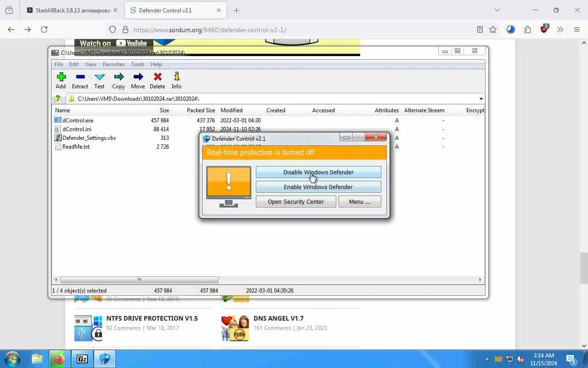Image resolution: width=588 pixels, height=368 pixels.
Task: Open the Firefox hamburger application menu
Action: 577,29
